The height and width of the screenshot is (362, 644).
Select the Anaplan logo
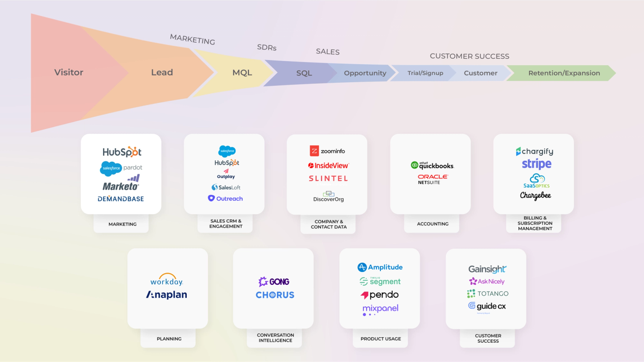click(x=167, y=295)
